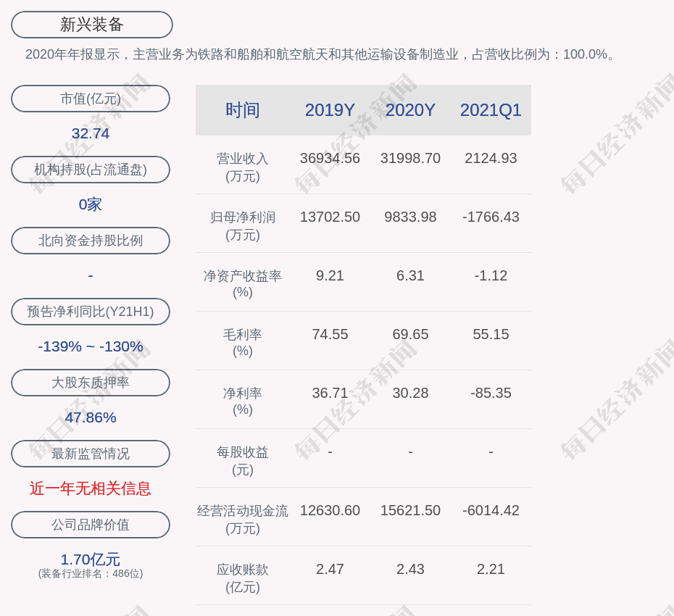The width and height of the screenshot is (674, 616).
Task: Select the 大股东质押率 pill
Action: [91, 382]
